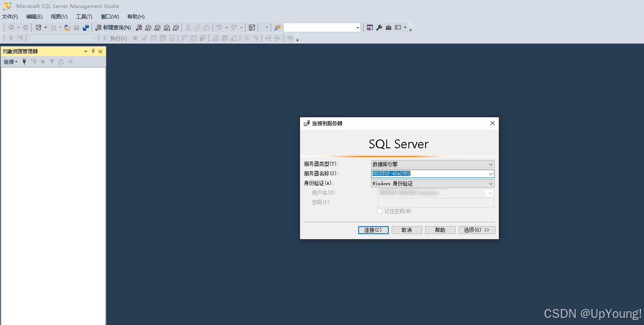
Task: Click the 新建查询(N) toolbar button
Action: pos(113,28)
